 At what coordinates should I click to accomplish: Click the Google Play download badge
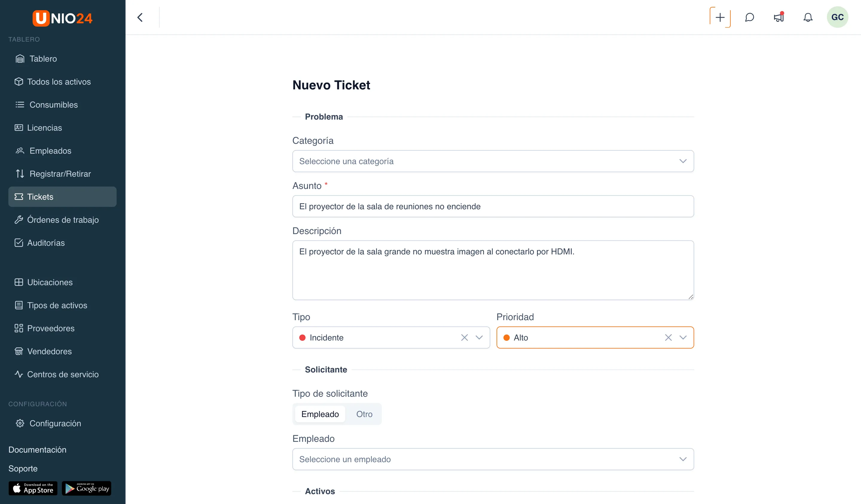[x=87, y=488]
